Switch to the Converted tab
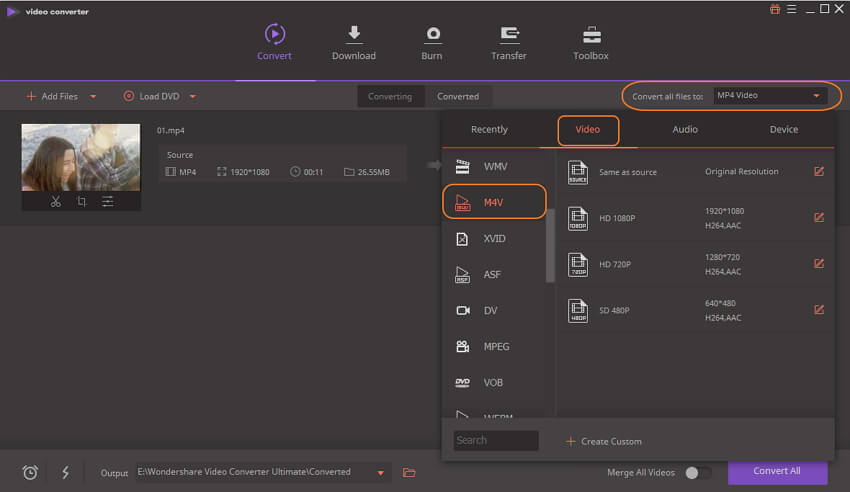This screenshot has height=492, width=850. [458, 96]
